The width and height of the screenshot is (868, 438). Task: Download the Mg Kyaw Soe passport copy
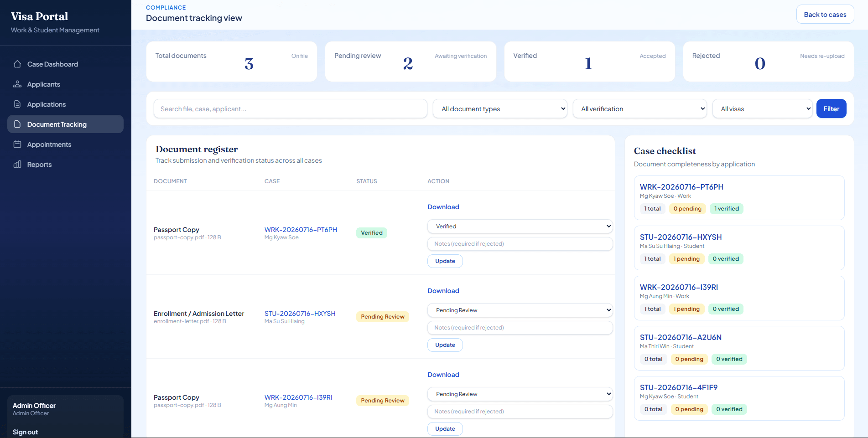tap(443, 207)
